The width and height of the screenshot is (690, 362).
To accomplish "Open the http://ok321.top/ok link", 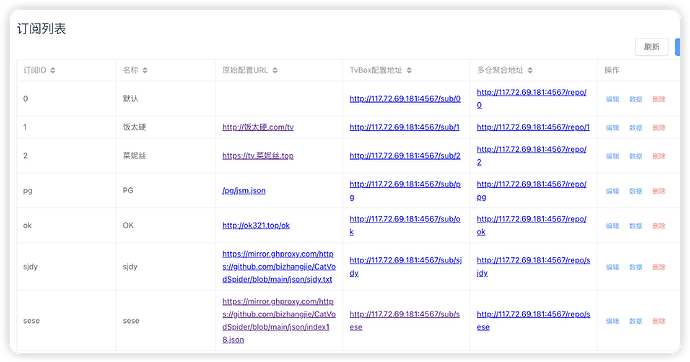I will click(x=256, y=225).
